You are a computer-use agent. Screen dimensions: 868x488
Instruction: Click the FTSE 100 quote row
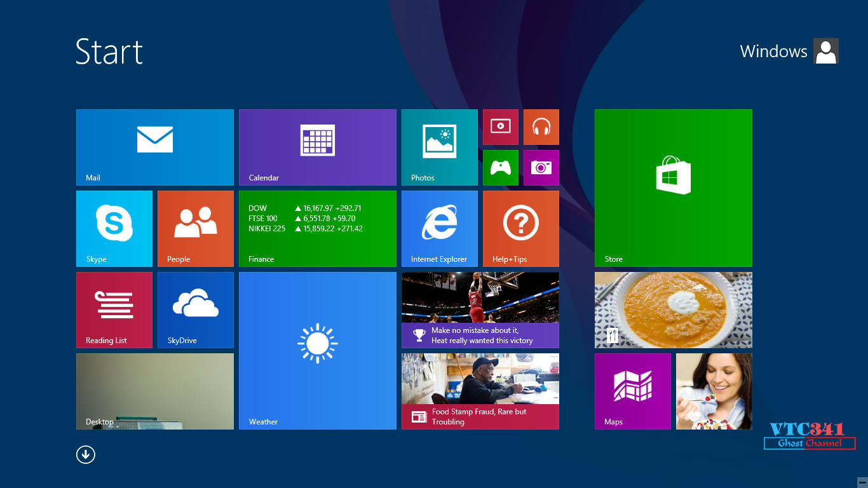pyautogui.click(x=302, y=219)
